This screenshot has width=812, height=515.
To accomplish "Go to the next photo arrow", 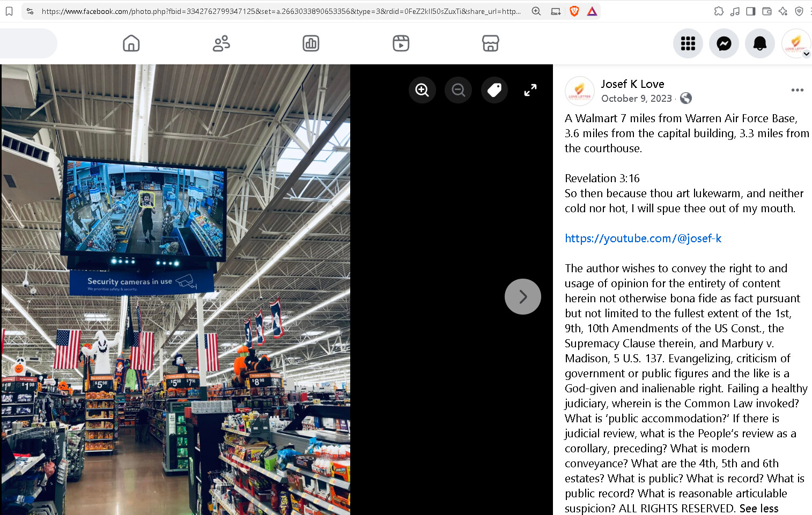I will tap(523, 296).
